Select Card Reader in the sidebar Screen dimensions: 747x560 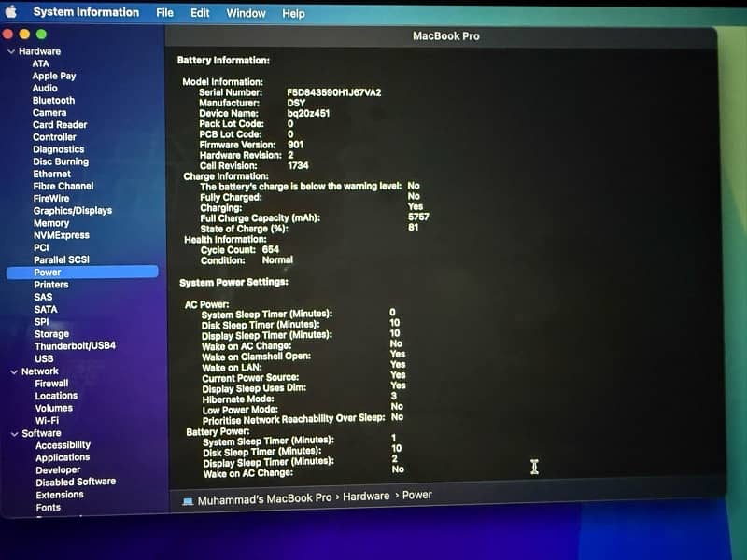coord(60,125)
